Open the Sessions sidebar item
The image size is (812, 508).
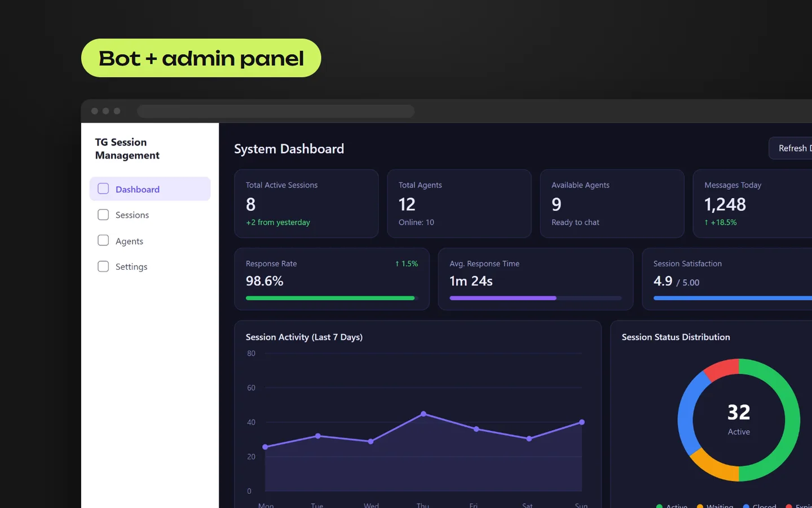(x=150, y=215)
